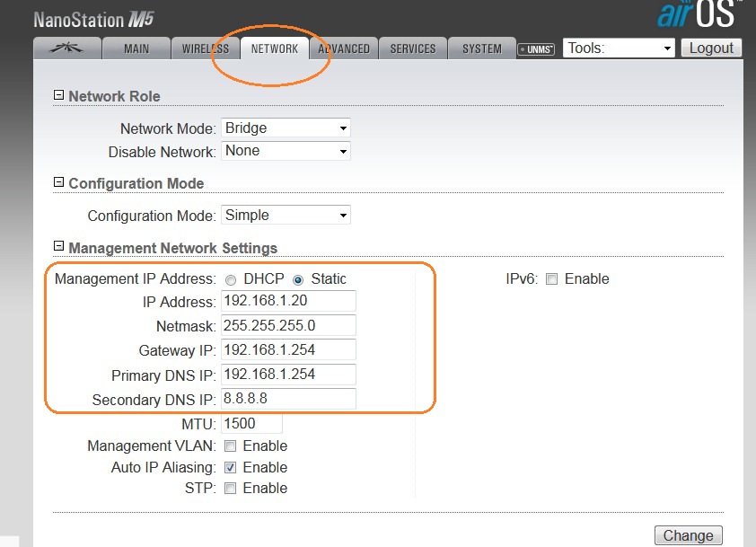The image size is (756, 547).
Task: Uncheck the Auto IP Aliasing checkbox
Action: point(231,467)
